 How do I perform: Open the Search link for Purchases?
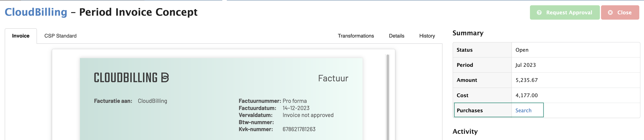(x=523, y=110)
